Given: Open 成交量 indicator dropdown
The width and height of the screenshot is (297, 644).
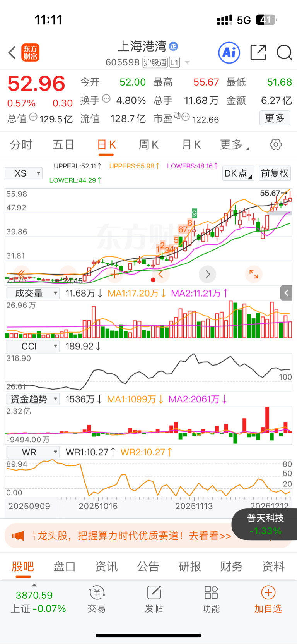Looking at the screenshot, I should click(x=33, y=293).
